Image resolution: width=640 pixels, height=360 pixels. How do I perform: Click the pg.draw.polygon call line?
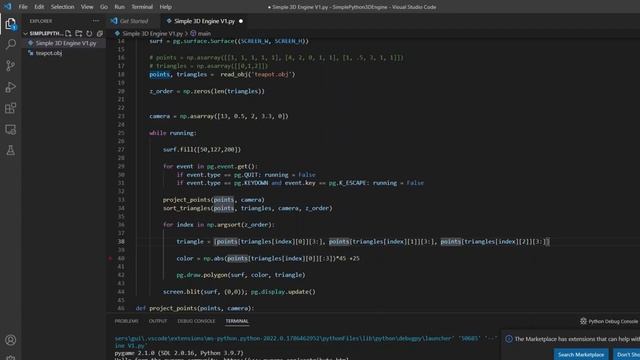pos(241,275)
